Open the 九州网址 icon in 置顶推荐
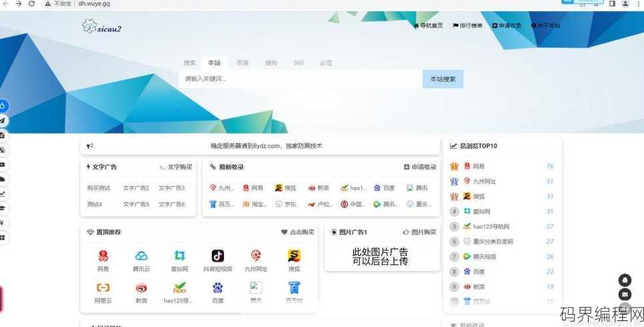This screenshot has height=327, width=644. point(256,256)
